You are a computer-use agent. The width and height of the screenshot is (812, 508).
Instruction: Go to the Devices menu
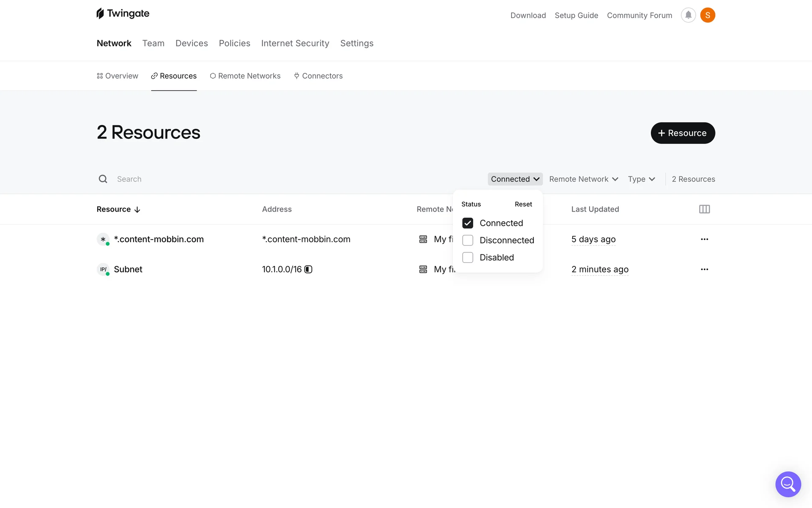click(x=192, y=43)
